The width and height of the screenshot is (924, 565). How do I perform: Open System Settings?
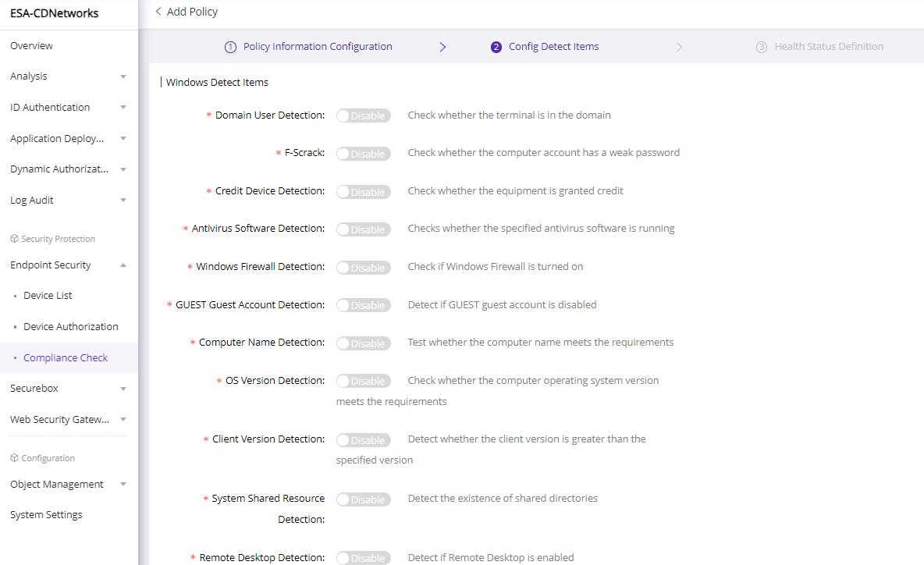click(46, 515)
